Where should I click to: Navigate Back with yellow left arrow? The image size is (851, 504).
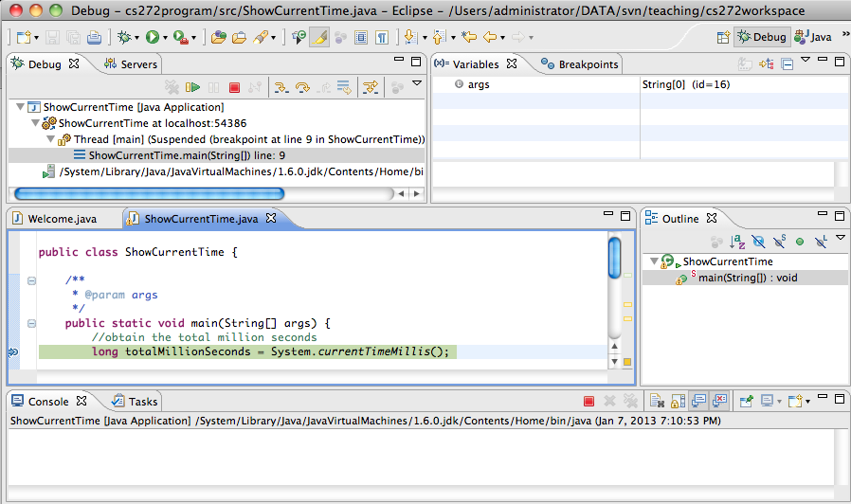coord(490,37)
